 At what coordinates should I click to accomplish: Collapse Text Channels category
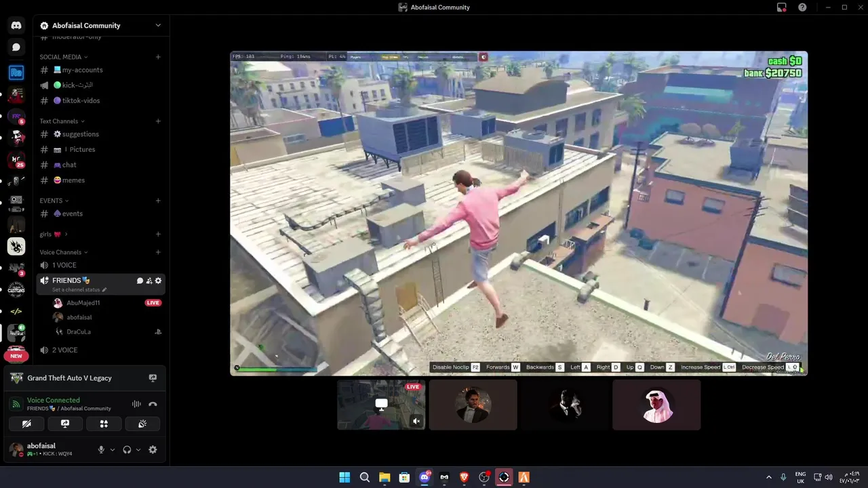point(62,121)
